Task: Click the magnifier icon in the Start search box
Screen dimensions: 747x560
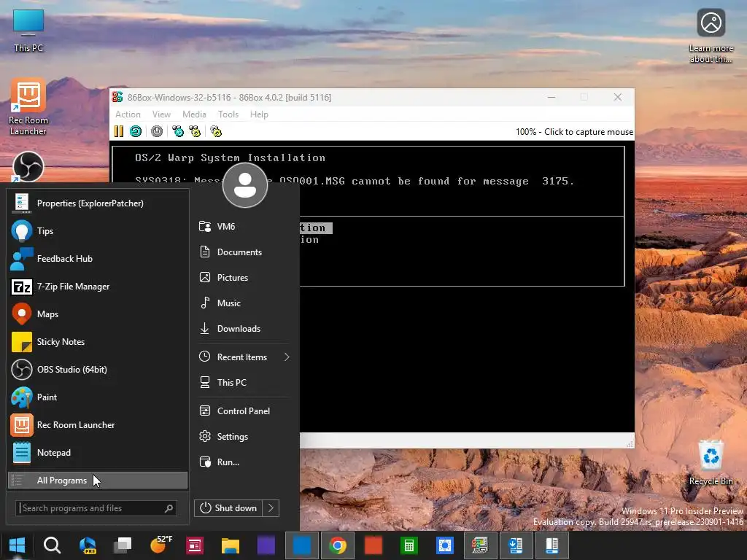Action: click(x=169, y=508)
